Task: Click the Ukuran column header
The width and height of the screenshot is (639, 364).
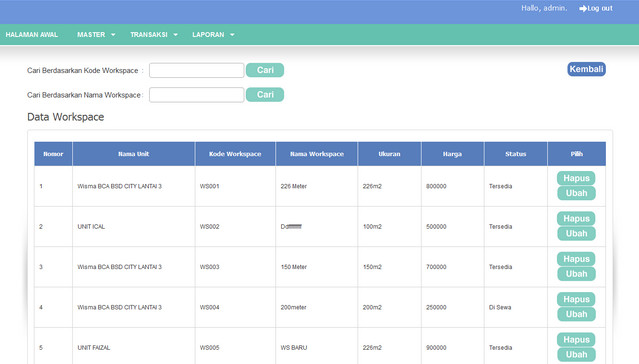Action: point(389,154)
